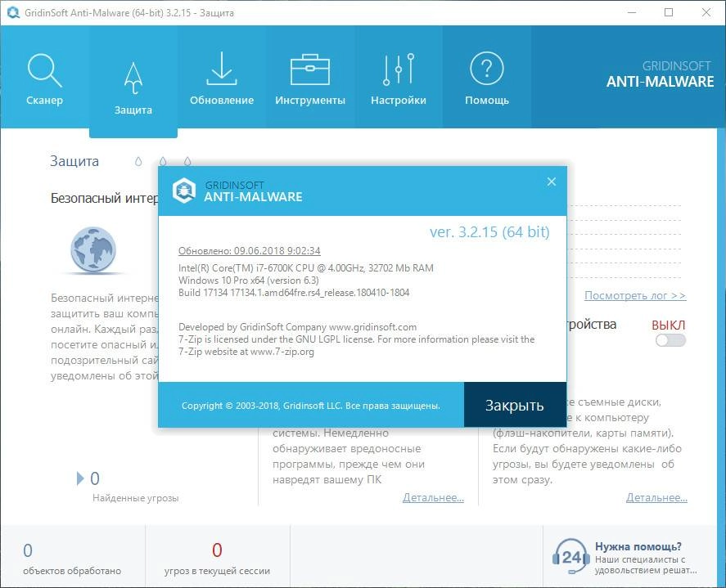Maximize the GridinSoft window

(669, 12)
